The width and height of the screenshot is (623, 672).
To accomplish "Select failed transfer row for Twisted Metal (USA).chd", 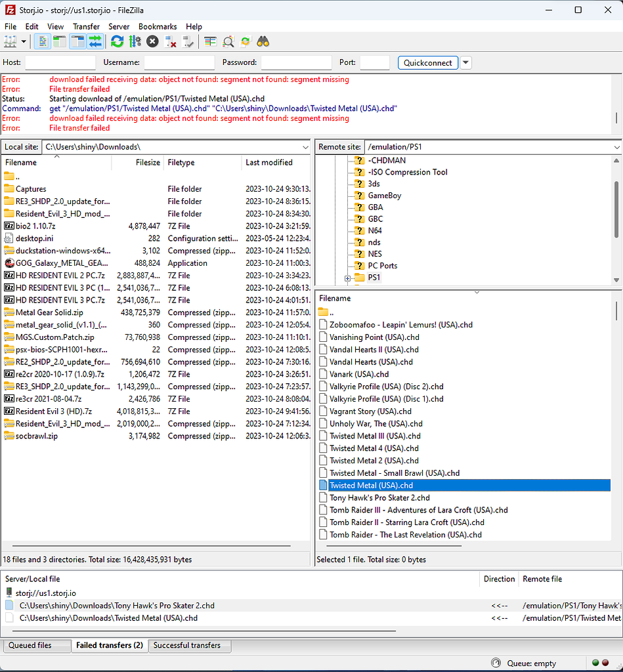I will (x=312, y=618).
